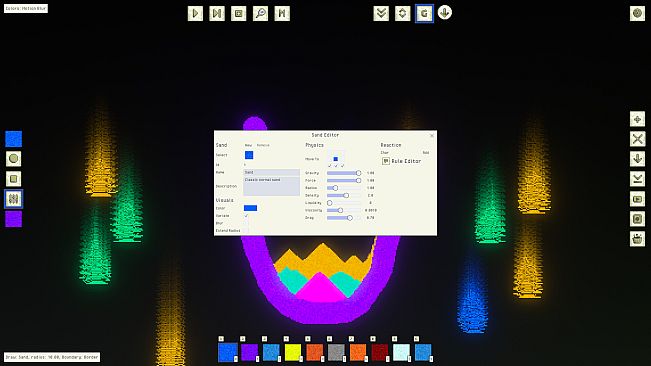651x366 pixels.
Task: Click the X clear icon on right toolbar
Action: tap(637, 139)
